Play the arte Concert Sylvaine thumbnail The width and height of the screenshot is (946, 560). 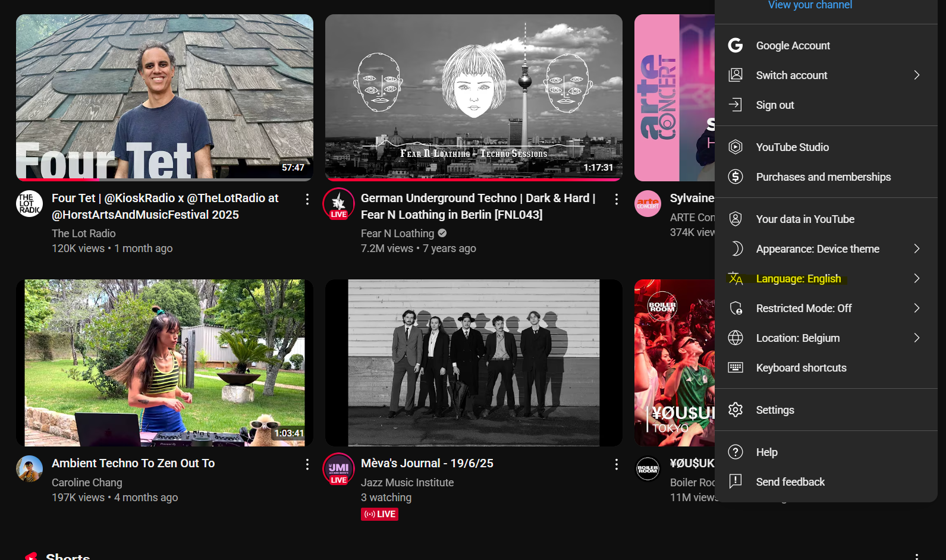[x=674, y=97]
